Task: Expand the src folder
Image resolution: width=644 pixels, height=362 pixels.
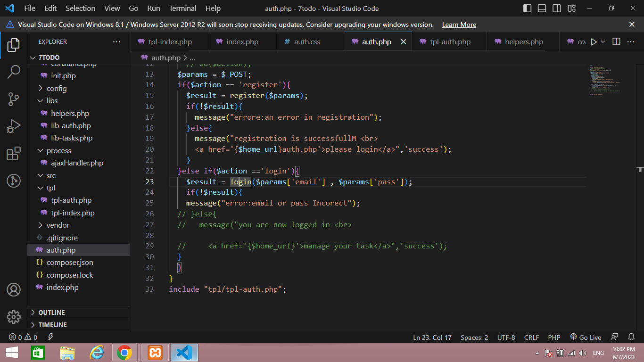Action: point(78,176)
